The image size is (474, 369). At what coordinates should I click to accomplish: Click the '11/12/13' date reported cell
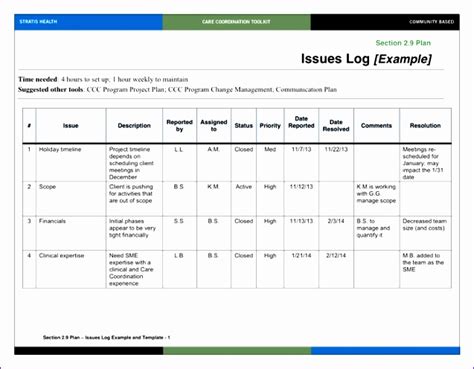[x=301, y=199]
